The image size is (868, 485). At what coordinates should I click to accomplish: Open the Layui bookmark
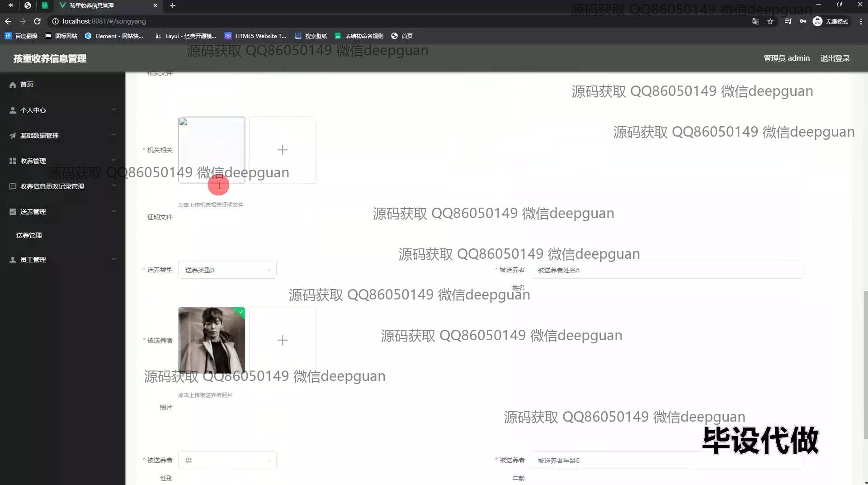pyautogui.click(x=185, y=36)
